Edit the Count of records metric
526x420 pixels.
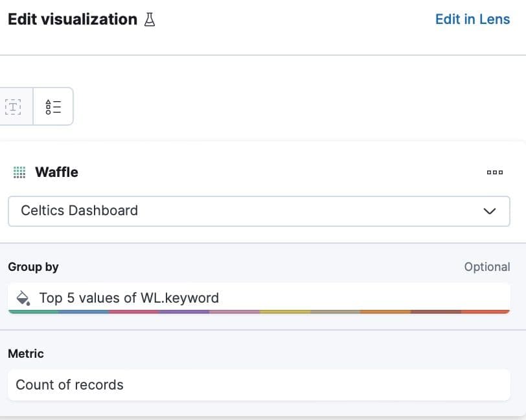(x=69, y=385)
